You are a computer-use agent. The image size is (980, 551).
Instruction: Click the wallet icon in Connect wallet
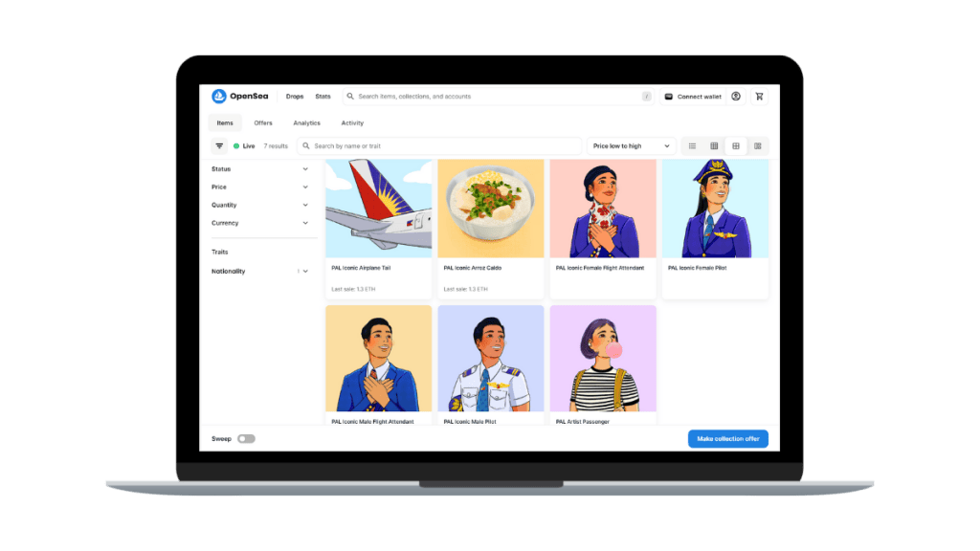[668, 97]
